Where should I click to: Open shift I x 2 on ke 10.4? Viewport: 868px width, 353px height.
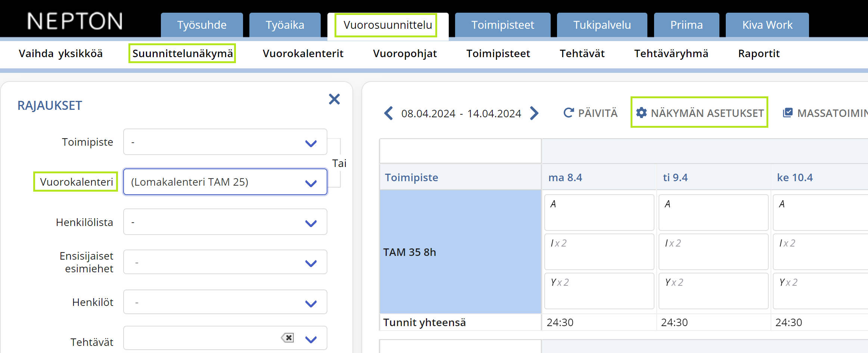pyautogui.click(x=821, y=251)
